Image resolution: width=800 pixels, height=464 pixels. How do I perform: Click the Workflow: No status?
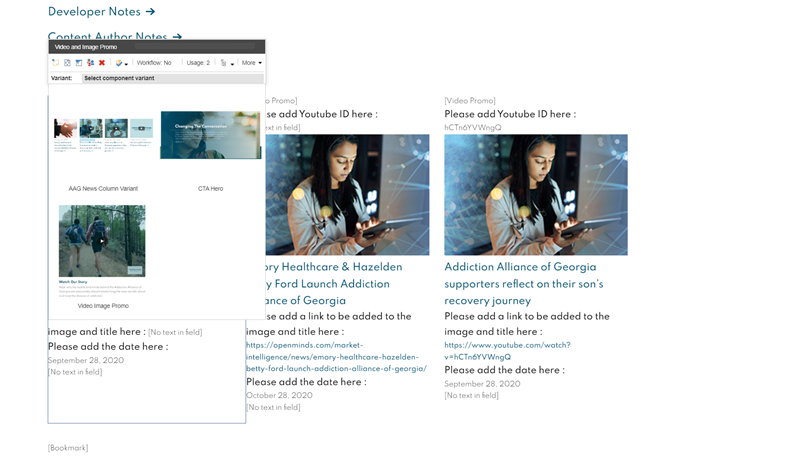[x=154, y=63]
